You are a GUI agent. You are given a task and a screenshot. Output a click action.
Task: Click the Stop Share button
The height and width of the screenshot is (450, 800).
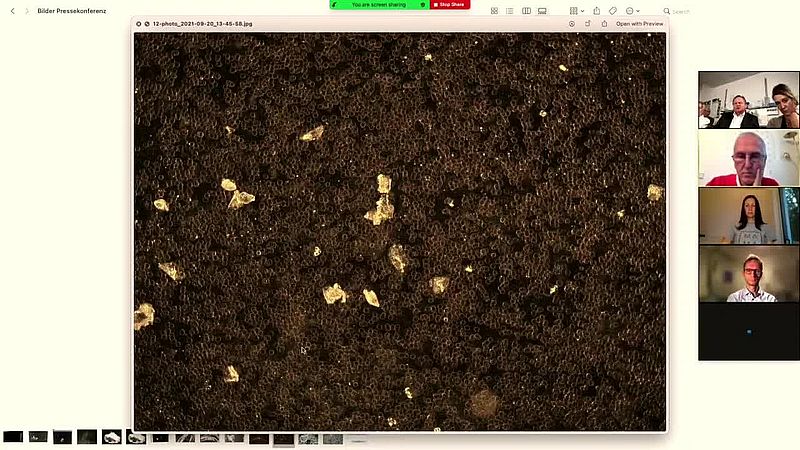click(x=449, y=5)
